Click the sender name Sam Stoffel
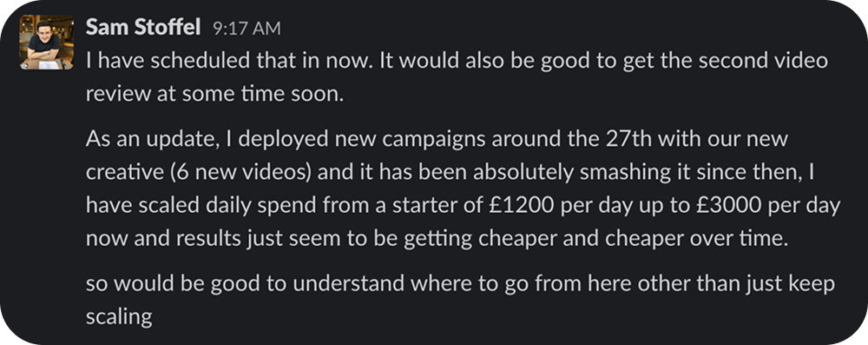 pyautogui.click(x=143, y=27)
